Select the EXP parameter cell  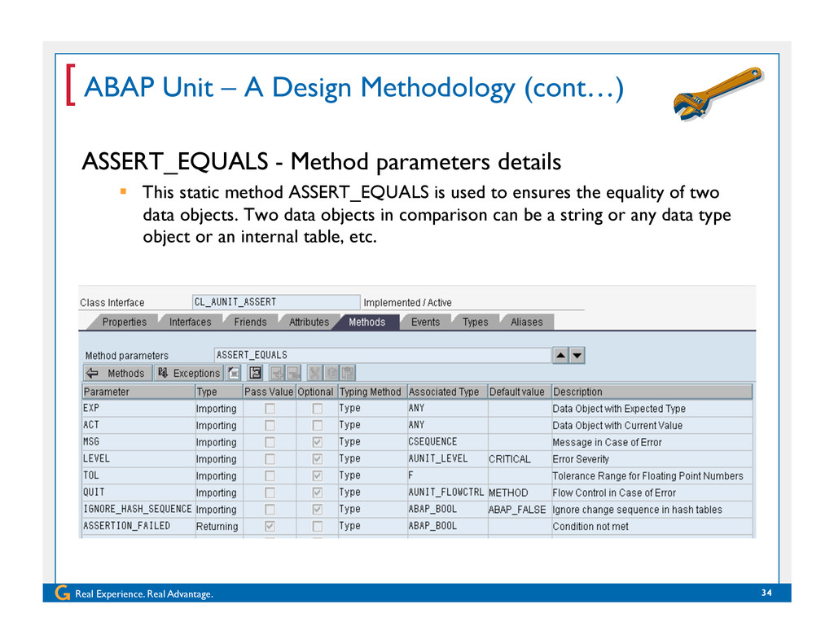(x=138, y=409)
